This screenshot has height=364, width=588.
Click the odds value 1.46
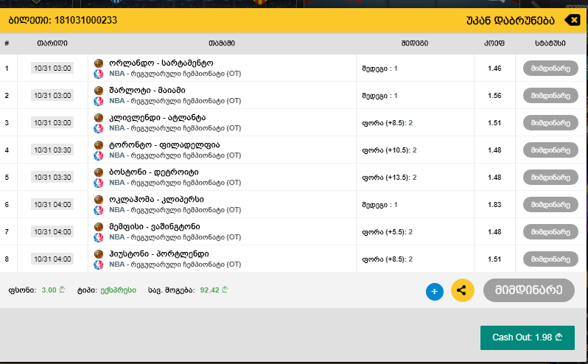[x=494, y=69]
